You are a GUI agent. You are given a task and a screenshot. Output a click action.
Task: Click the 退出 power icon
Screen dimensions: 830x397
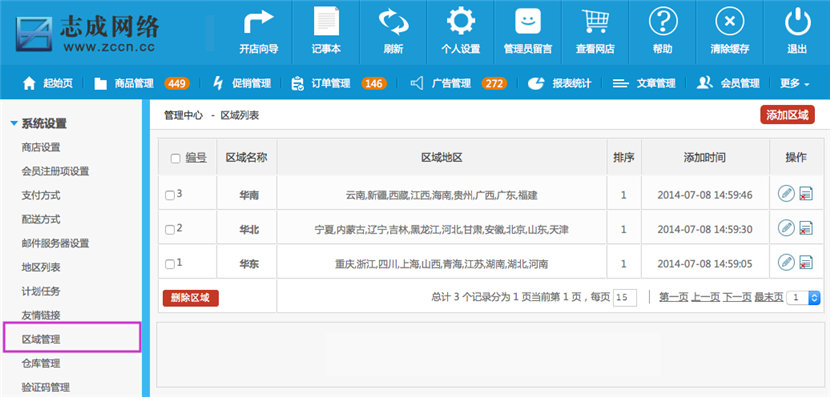(797, 22)
